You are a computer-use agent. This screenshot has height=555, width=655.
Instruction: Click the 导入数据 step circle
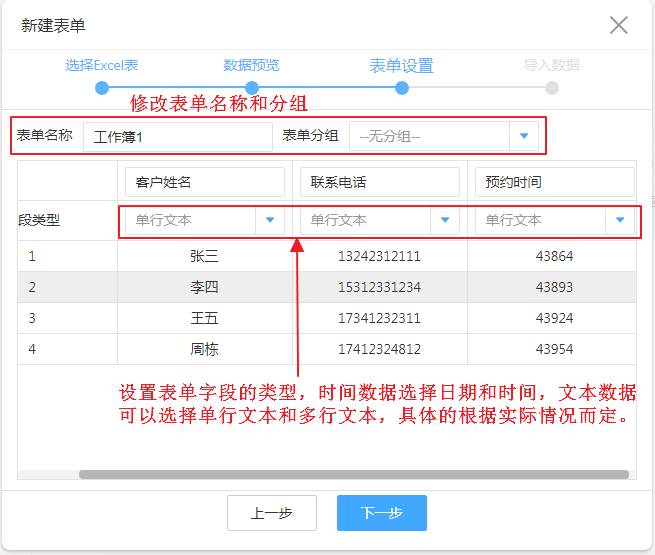[x=552, y=88]
